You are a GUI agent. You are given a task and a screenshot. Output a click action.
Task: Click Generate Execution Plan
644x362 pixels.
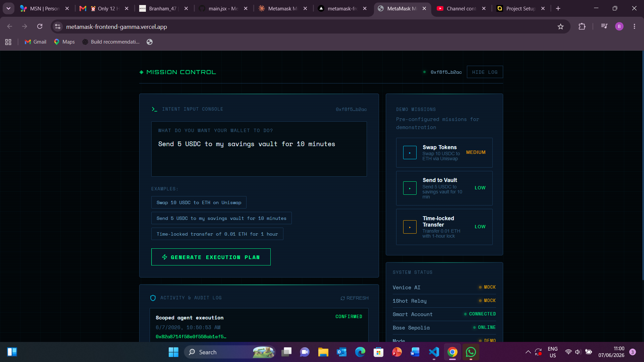[x=211, y=257]
